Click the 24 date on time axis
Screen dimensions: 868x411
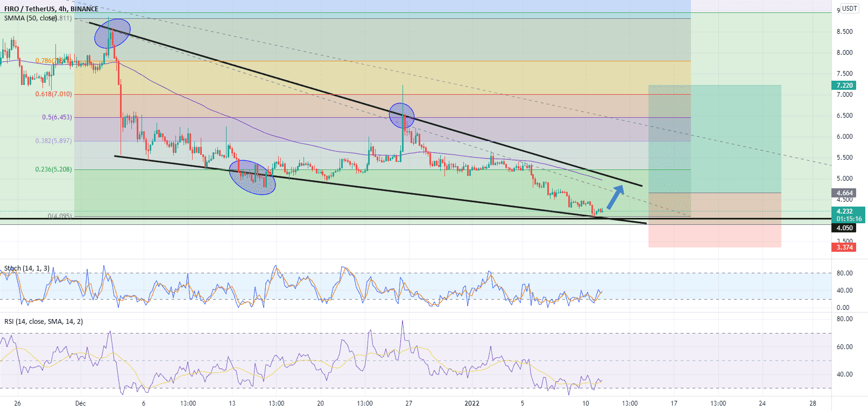click(x=762, y=403)
